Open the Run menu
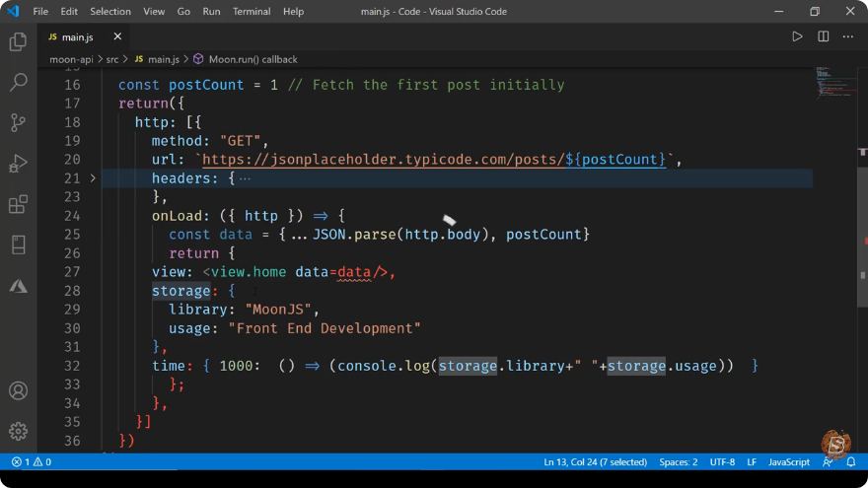 211,11
